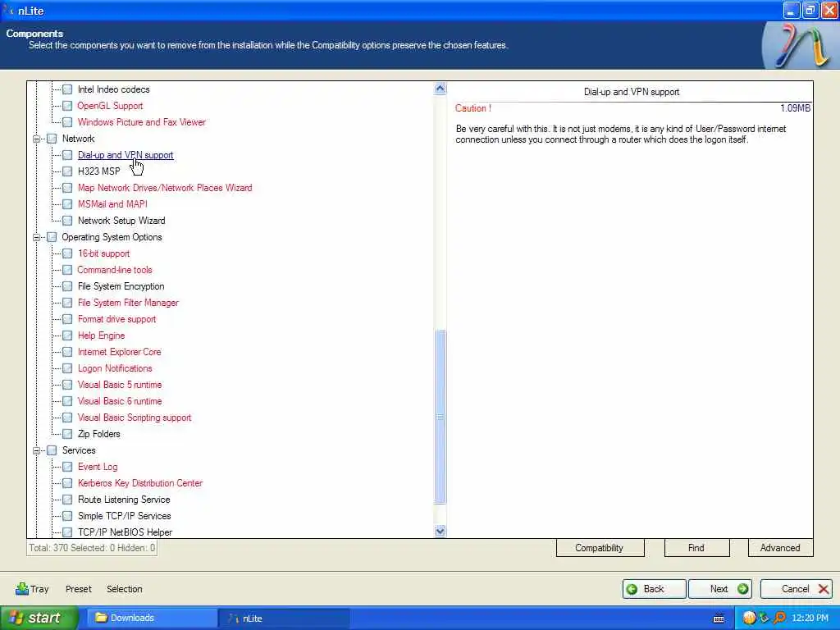
Task: Tick the Zip Folders checkbox
Action: (x=67, y=434)
